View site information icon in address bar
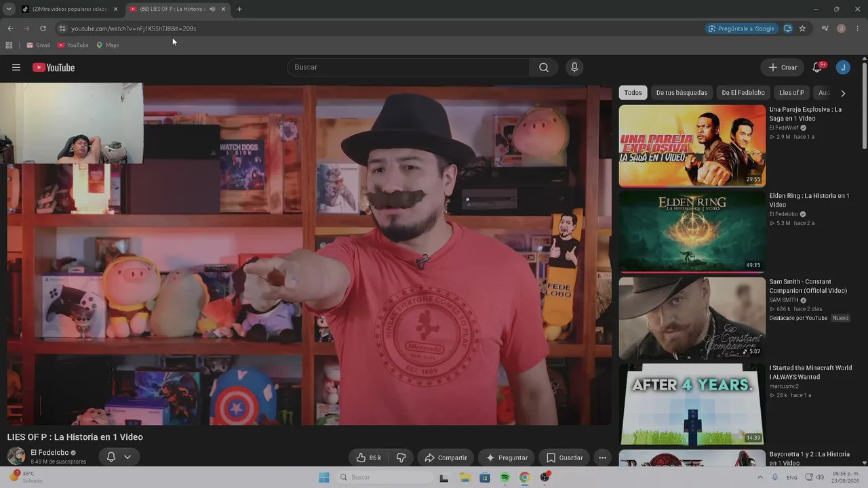This screenshot has width=868, height=488. [x=62, y=28]
